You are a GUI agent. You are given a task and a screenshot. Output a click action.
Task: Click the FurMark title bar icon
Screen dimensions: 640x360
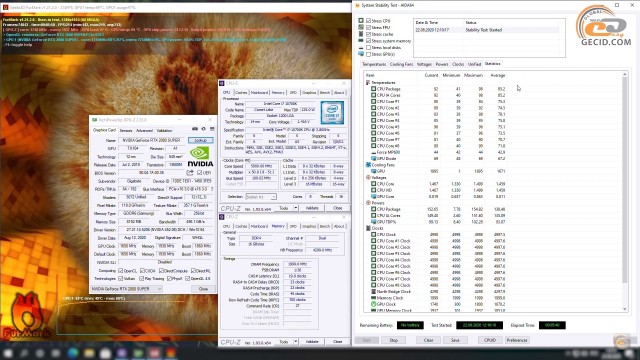click(x=5, y=7)
